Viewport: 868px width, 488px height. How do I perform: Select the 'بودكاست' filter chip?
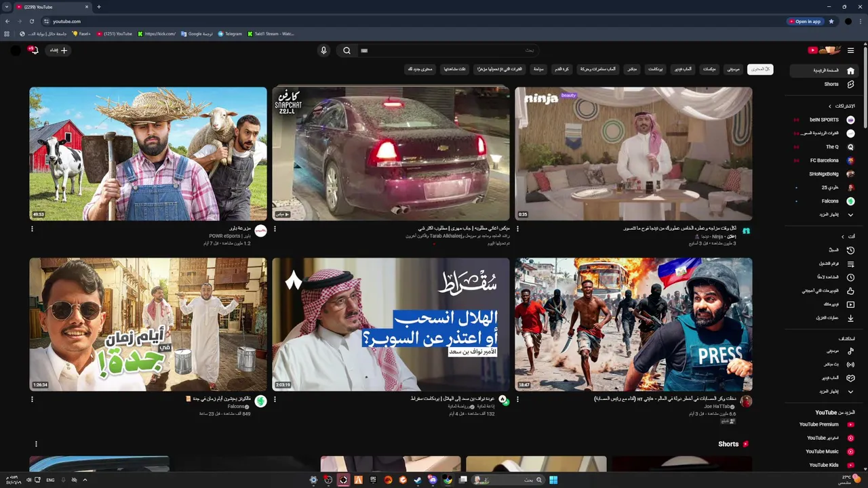[x=655, y=69]
